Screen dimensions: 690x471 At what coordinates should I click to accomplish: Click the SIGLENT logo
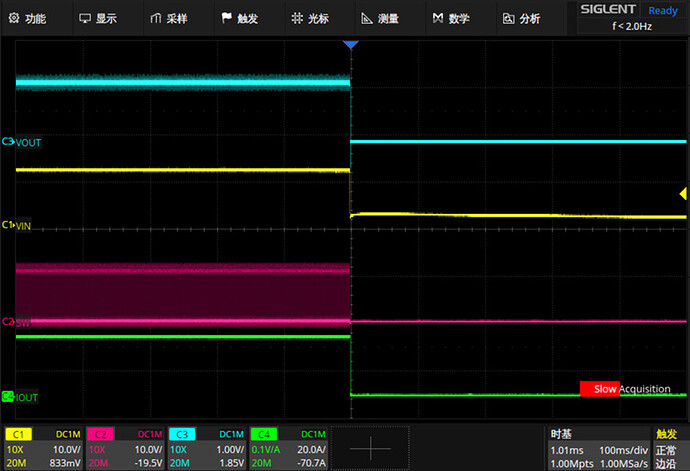point(608,9)
